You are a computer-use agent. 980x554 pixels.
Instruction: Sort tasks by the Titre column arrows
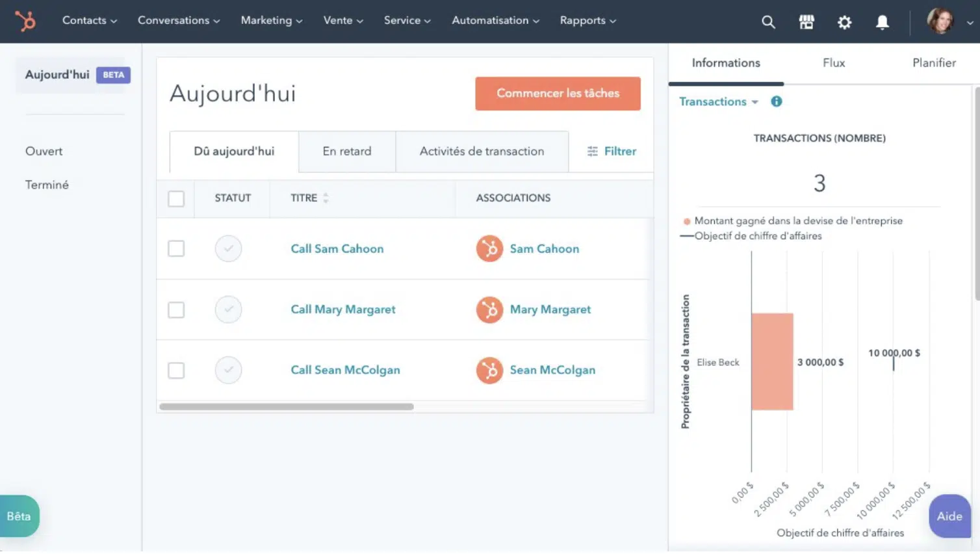326,198
